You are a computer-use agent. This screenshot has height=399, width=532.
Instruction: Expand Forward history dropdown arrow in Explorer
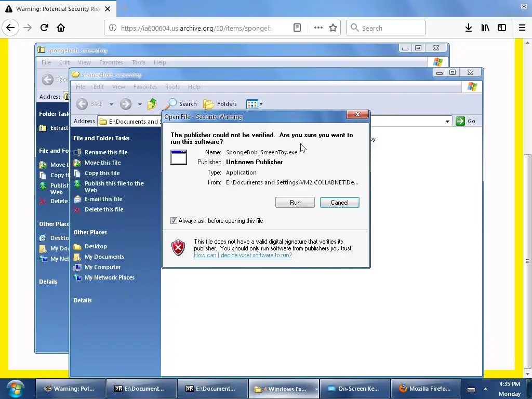[140, 104]
